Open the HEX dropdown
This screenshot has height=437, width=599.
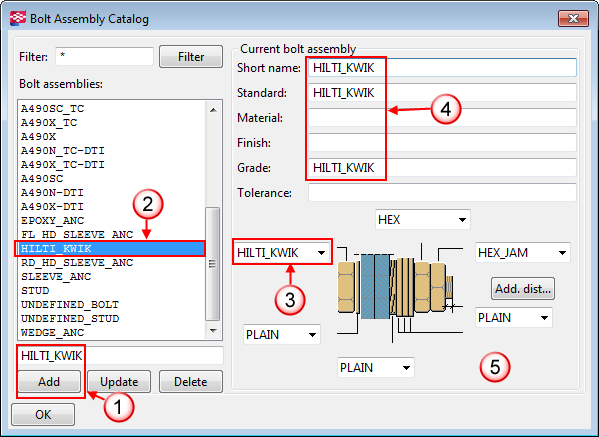(x=423, y=220)
